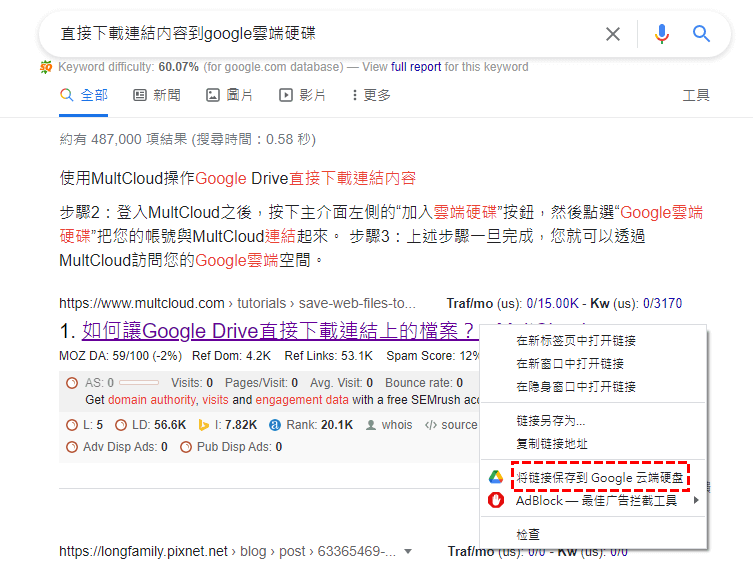This screenshot has height=564, width=753.
Task: Open the 工具 search tools button
Action: pos(696,95)
